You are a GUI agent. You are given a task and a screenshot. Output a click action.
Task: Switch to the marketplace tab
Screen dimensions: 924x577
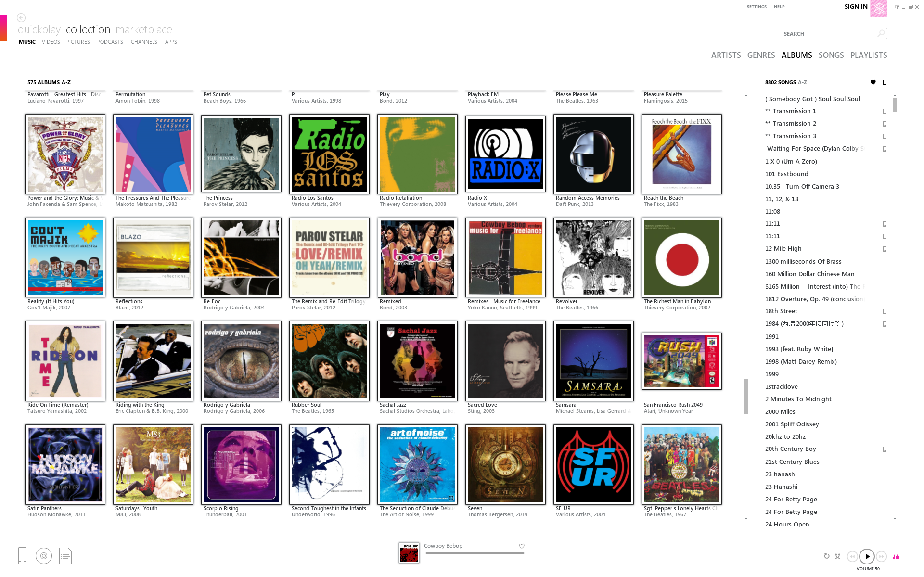pos(143,29)
